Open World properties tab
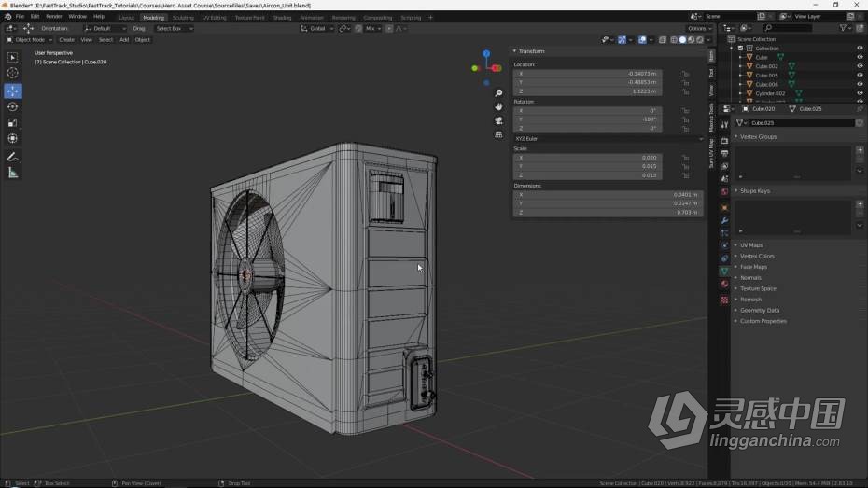 point(724,191)
